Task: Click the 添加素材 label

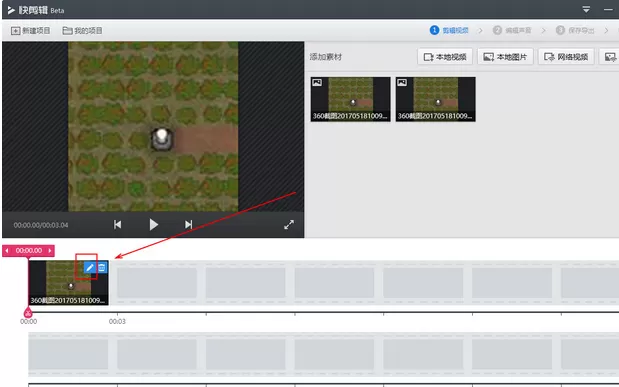Action: [x=326, y=57]
